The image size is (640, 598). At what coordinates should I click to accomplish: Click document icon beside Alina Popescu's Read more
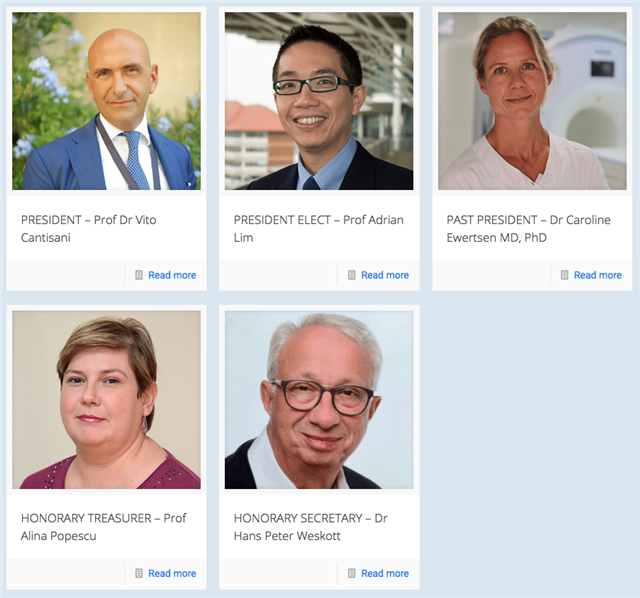139,574
